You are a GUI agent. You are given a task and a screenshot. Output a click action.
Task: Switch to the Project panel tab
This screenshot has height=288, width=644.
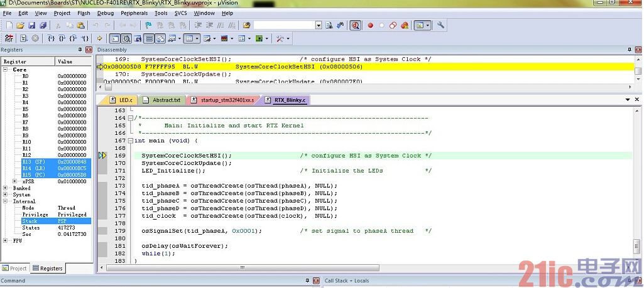(15, 269)
